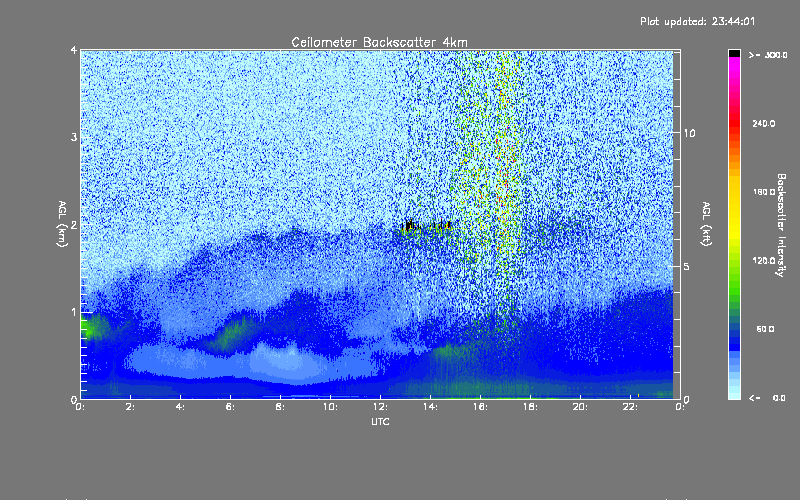Click the '14:' UTC hour tick
800x500 pixels.
click(x=430, y=407)
